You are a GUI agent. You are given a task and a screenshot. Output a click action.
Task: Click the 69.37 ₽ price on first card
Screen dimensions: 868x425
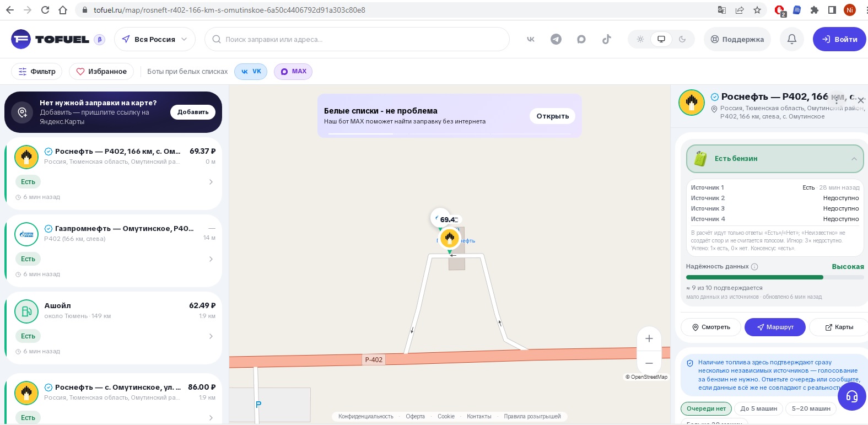[x=203, y=151]
